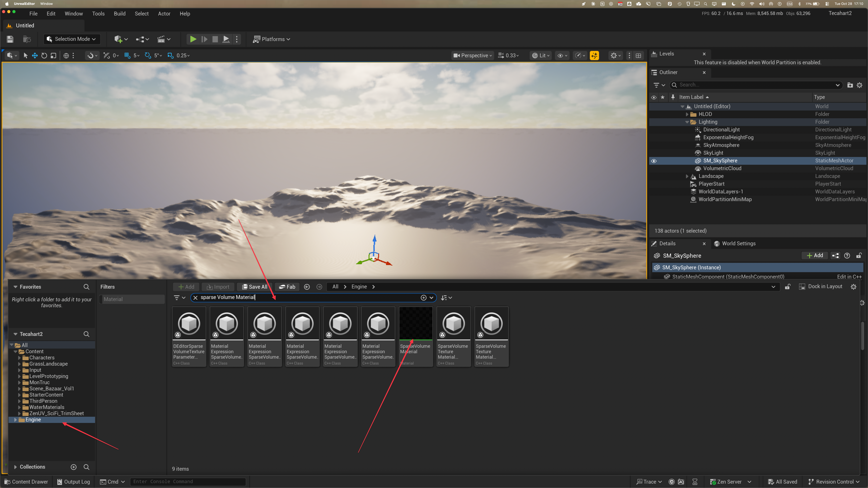Save the current search as collection plus icon
Viewport: 868px width, 488px height.
pos(424,298)
